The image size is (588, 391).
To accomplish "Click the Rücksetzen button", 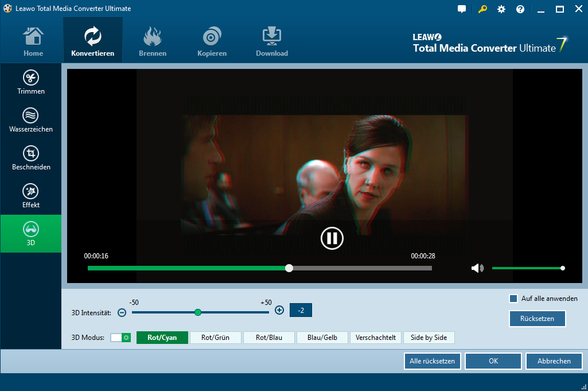I will pyautogui.click(x=537, y=319).
